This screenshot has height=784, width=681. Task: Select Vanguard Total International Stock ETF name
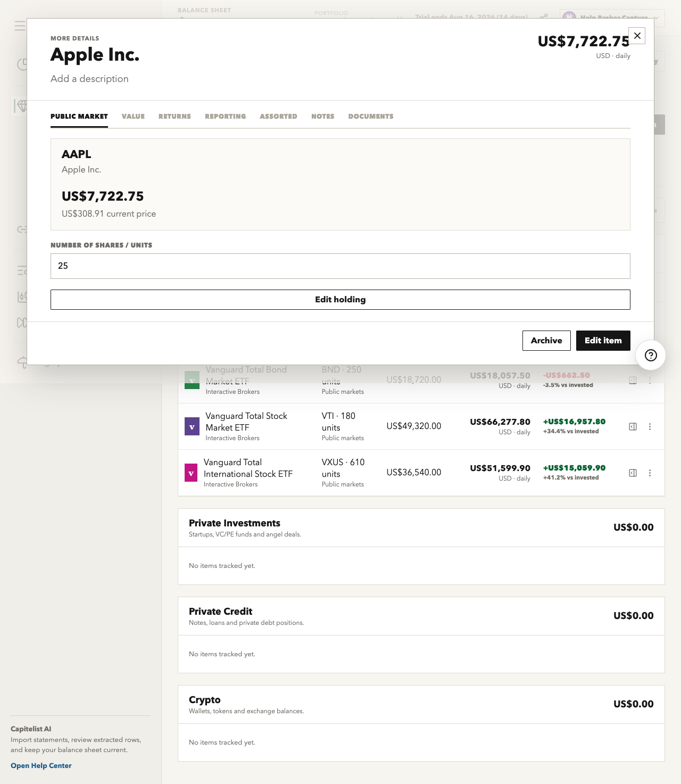[248, 468]
